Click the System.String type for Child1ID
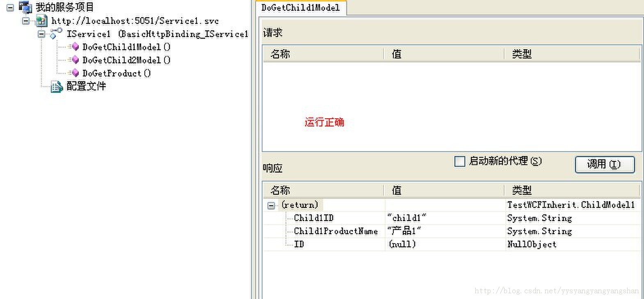644x299 pixels. tap(539, 218)
